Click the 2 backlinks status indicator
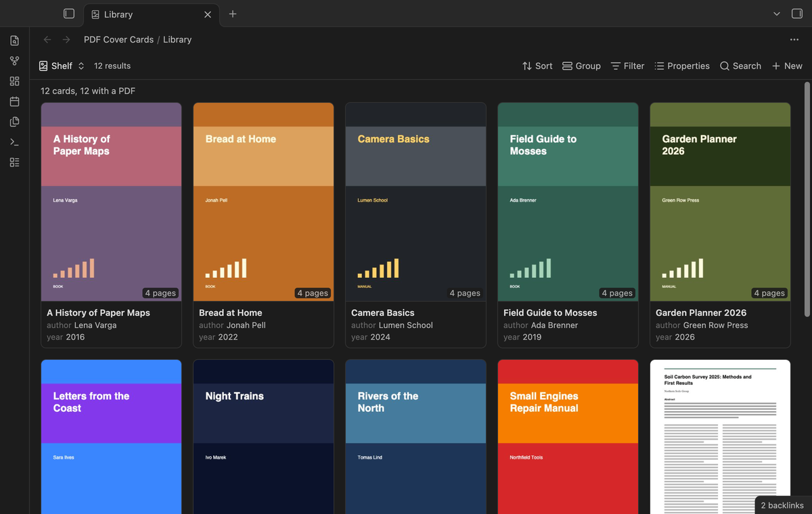 click(x=782, y=505)
